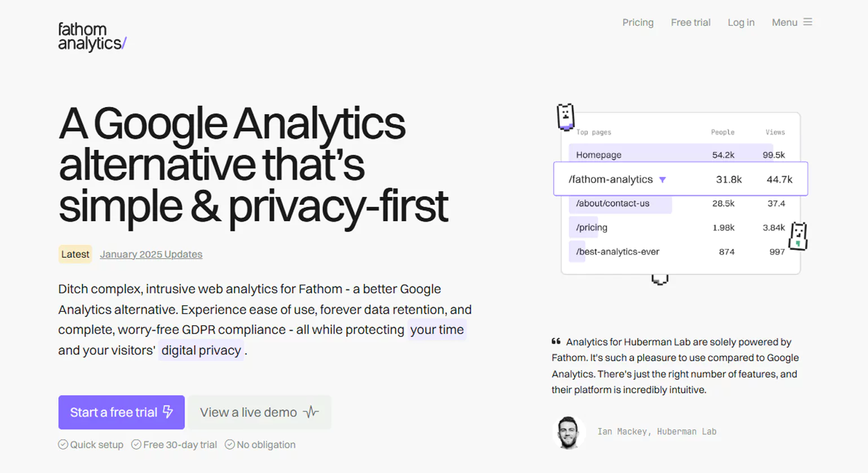Viewport: 868px width, 473px height.
Task: Click the Fathom Analytics logo
Action: [x=92, y=37]
